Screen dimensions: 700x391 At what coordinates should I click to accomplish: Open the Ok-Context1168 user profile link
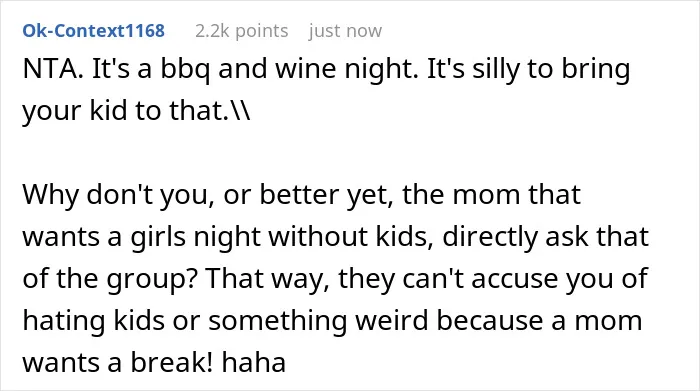coord(94,31)
